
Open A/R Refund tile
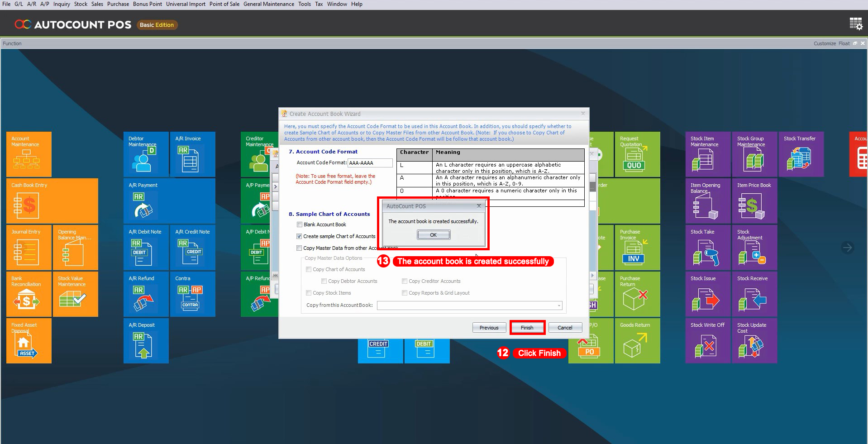146,294
